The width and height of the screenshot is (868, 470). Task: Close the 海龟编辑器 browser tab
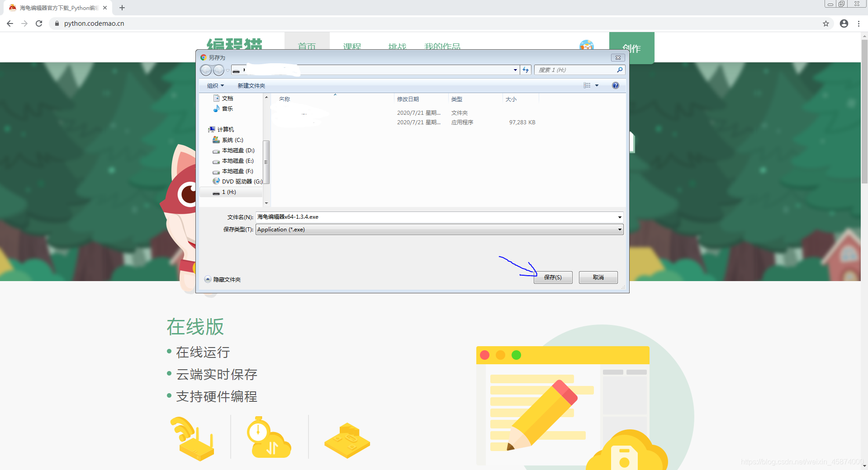[x=105, y=8]
